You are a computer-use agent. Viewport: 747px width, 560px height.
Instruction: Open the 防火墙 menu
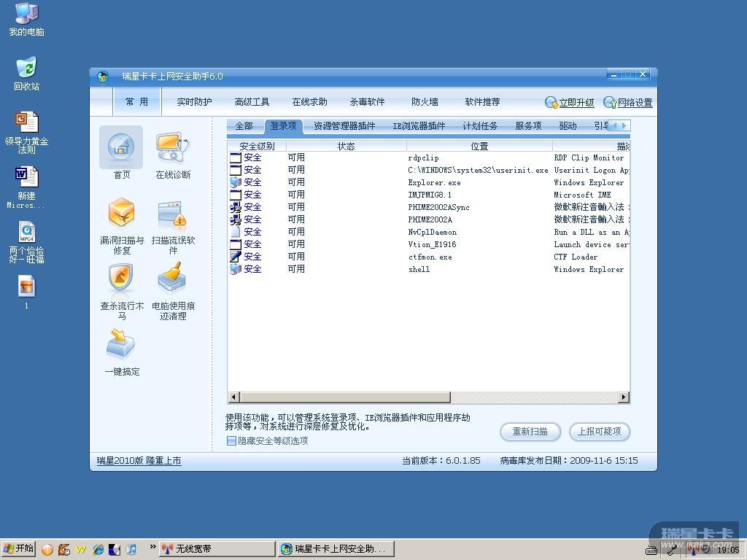pyautogui.click(x=425, y=102)
